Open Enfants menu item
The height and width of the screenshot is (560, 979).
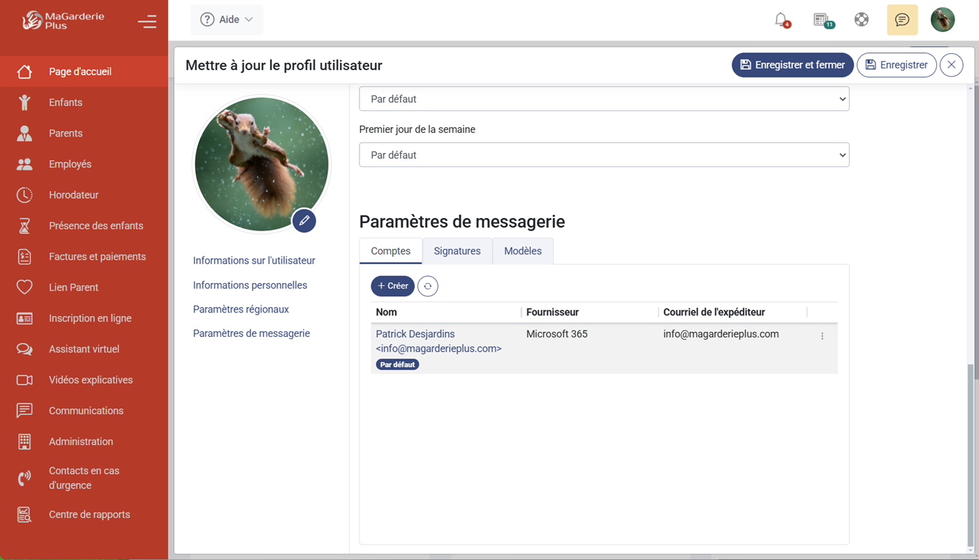click(66, 103)
